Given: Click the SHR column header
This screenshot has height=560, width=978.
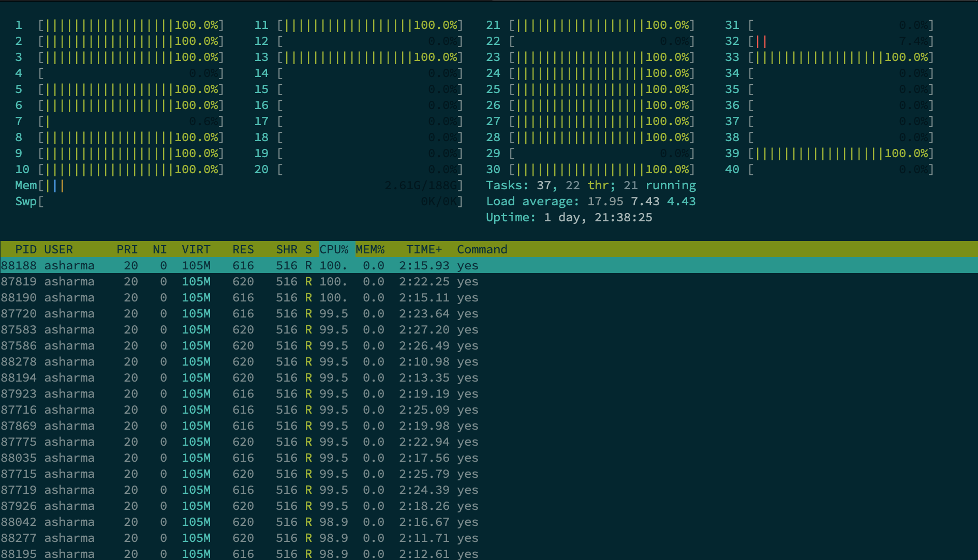Looking at the screenshot, I should point(287,249).
